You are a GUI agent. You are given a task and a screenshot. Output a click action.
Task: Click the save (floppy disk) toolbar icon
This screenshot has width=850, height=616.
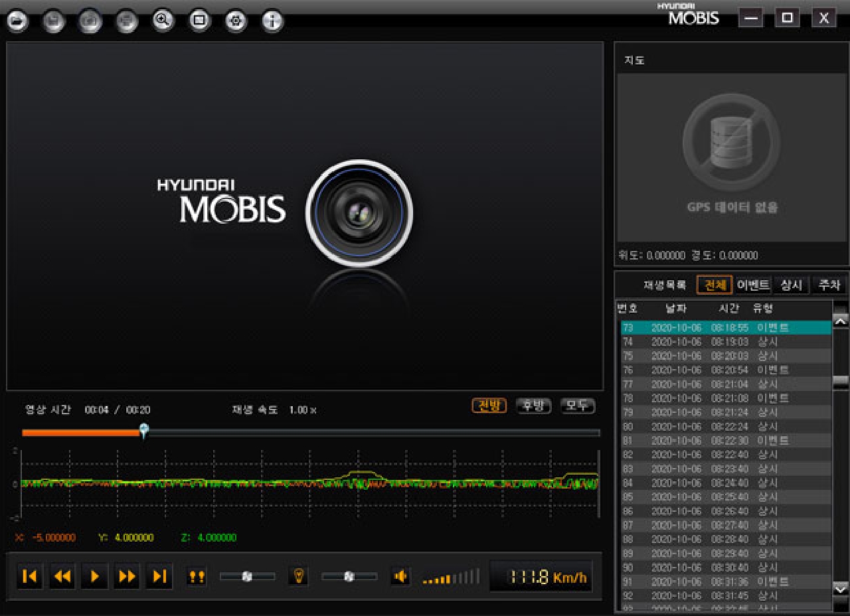(54, 21)
